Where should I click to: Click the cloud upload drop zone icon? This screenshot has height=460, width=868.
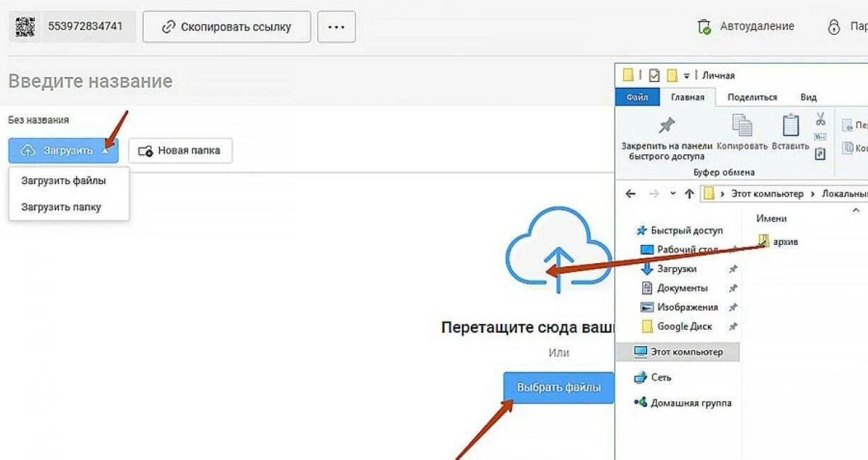(559, 250)
